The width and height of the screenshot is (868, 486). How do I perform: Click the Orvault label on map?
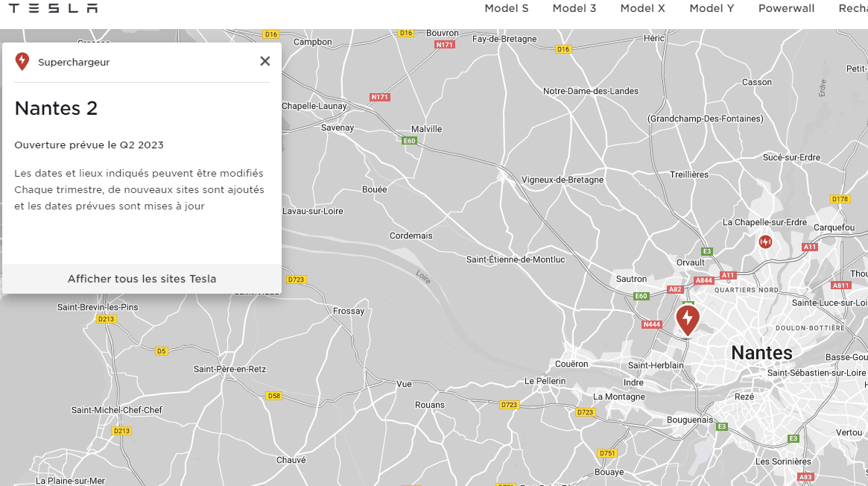pos(691,262)
